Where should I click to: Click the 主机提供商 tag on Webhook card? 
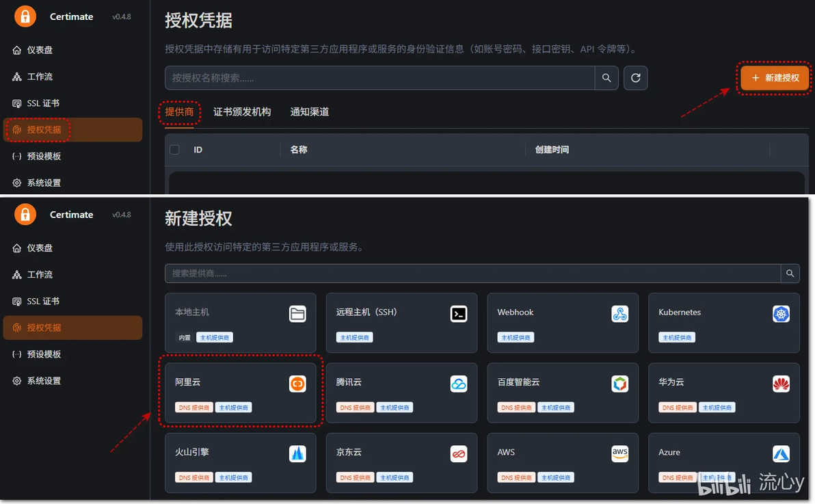516,338
